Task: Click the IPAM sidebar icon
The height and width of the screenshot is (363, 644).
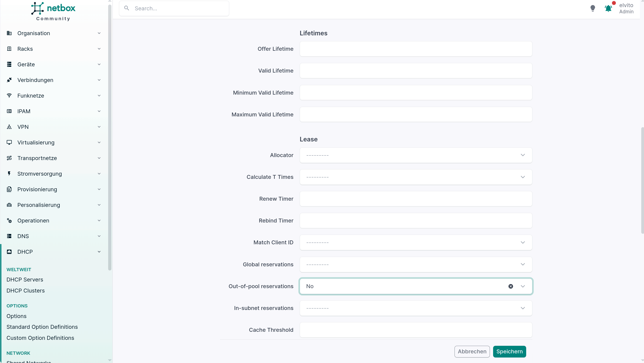Action: (9, 111)
